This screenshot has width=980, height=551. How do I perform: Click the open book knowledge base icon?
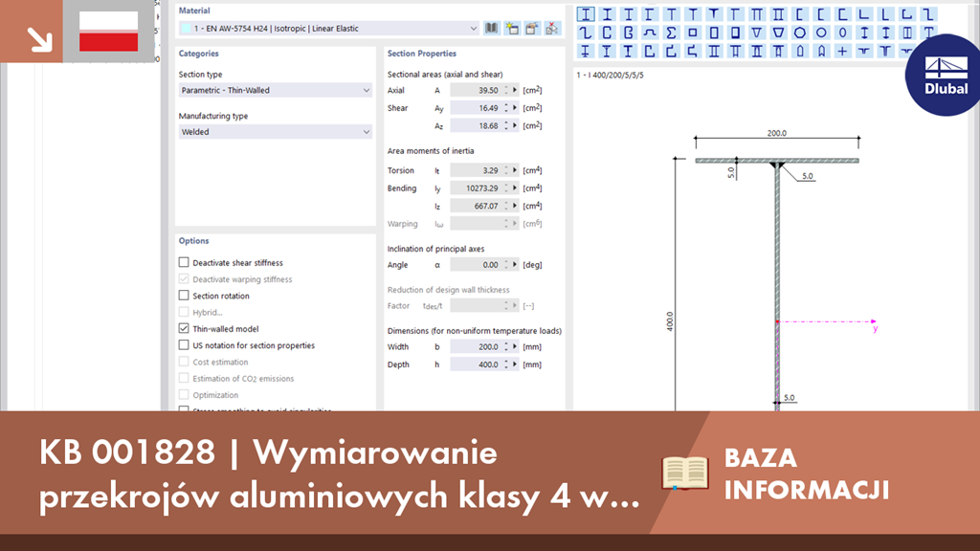coord(685,473)
